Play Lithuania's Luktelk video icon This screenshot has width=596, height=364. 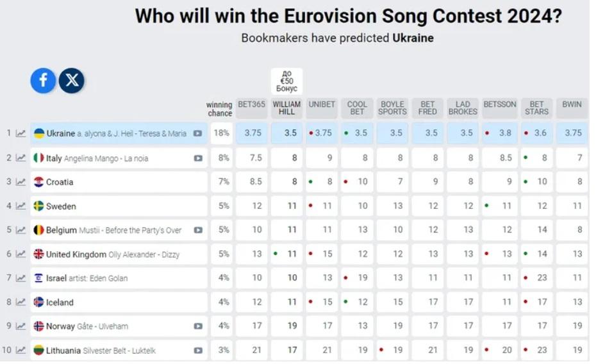point(198,351)
